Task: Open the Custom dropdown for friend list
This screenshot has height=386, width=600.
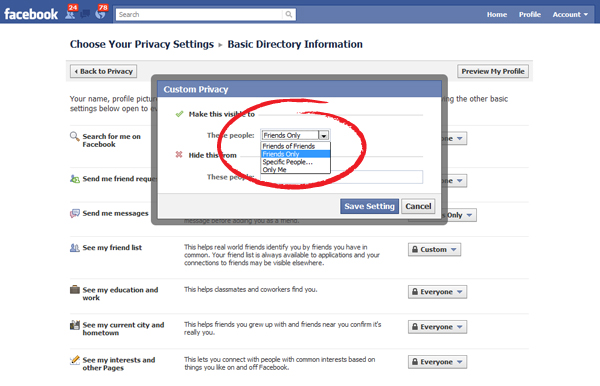Action: pos(434,249)
